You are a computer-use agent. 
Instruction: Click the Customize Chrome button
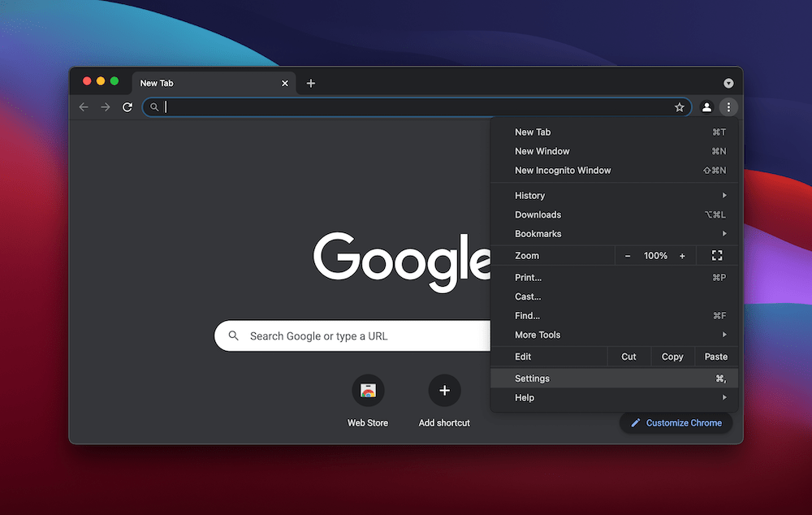[676, 422]
